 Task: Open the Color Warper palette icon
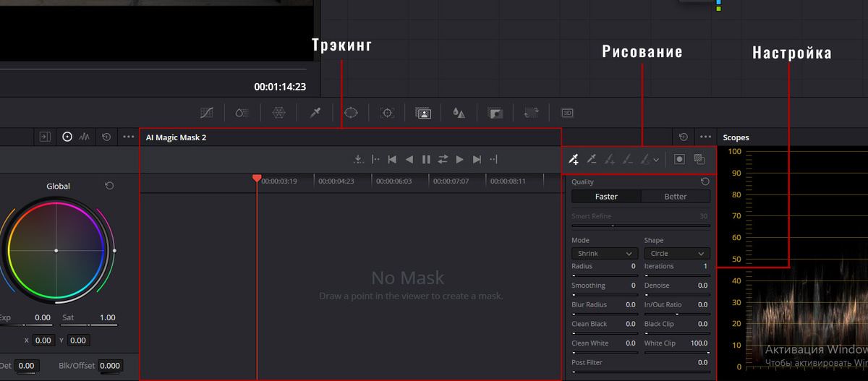click(243, 113)
